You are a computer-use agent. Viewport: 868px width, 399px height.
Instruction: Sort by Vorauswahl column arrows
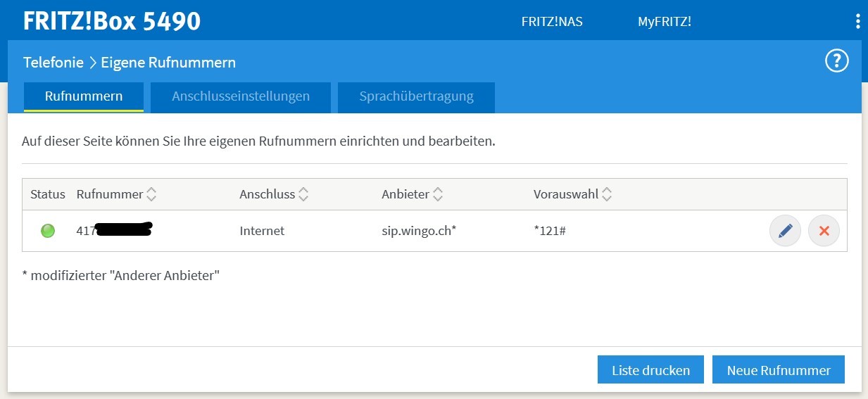tap(607, 194)
